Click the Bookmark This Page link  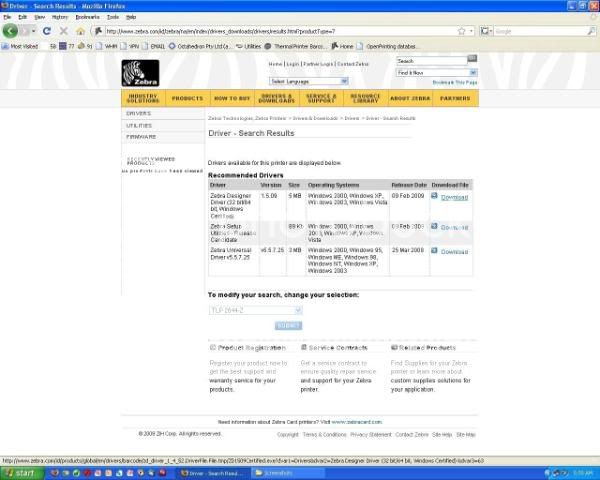(455, 83)
